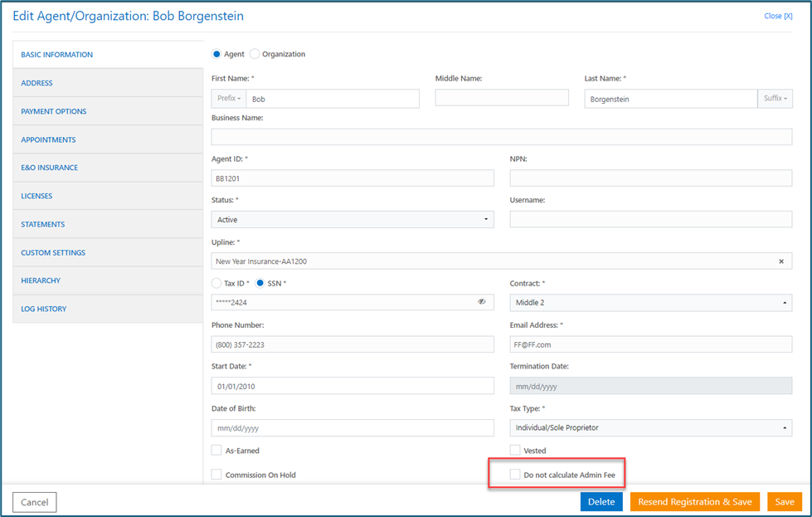The width and height of the screenshot is (812, 517).
Task: Click the Business Name input field
Action: click(x=502, y=137)
